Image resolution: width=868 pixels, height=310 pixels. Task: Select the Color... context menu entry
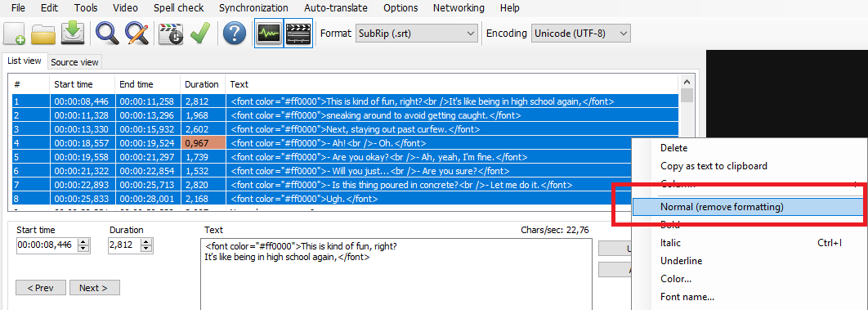coord(675,279)
